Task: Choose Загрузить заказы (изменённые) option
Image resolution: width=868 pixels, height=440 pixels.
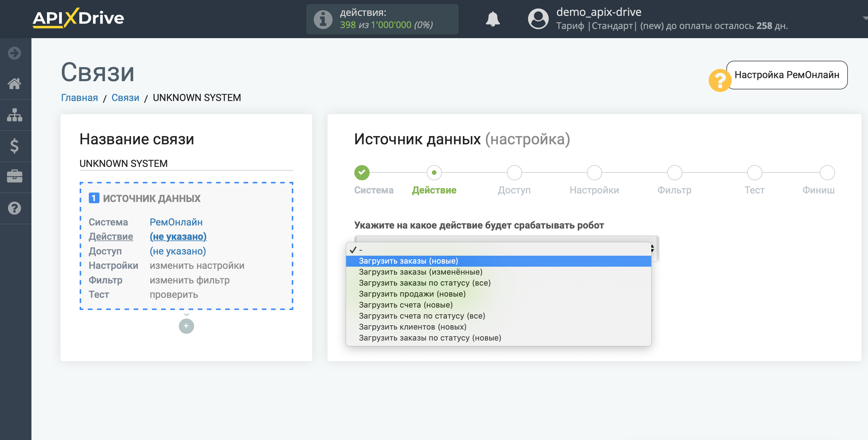Action: (499, 272)
